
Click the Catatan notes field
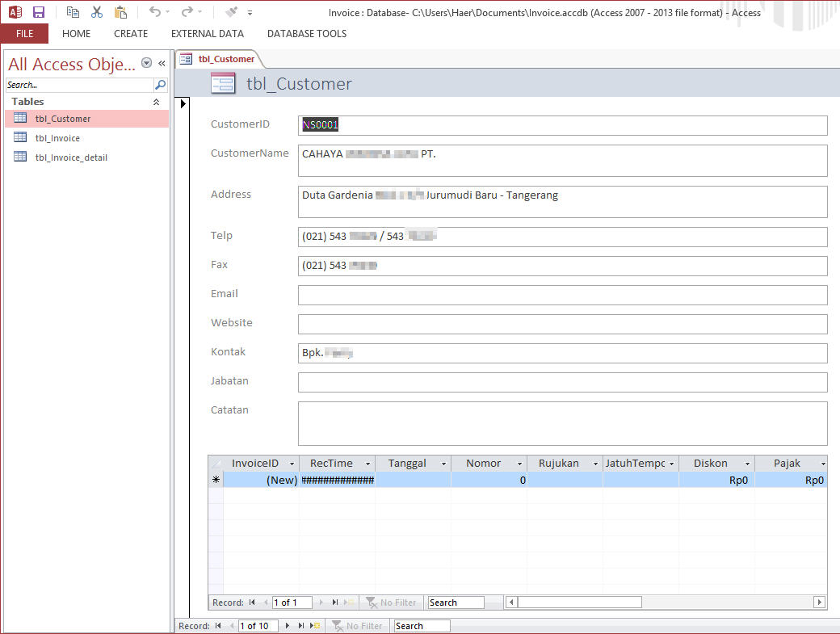[x=562, y=423]
